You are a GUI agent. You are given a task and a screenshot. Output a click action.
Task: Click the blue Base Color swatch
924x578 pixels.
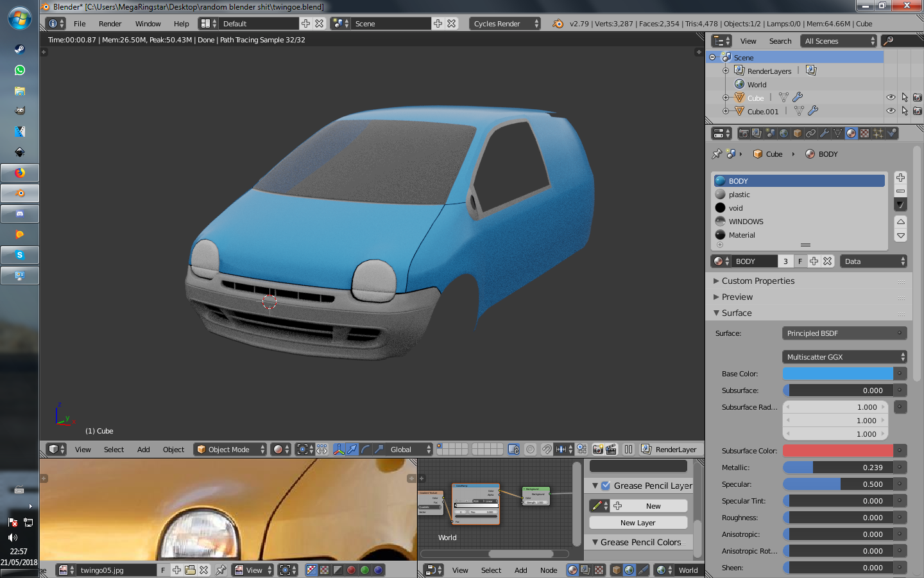(837, 374)
